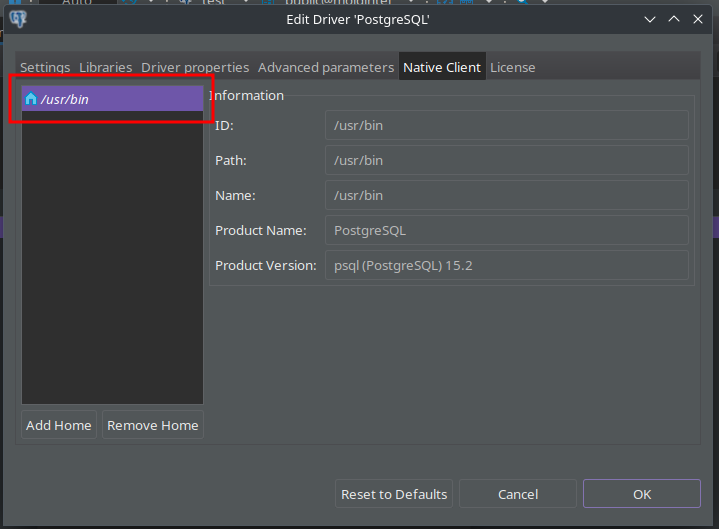Click the 'Path:' label
Image resolution: width=719 pixels, height=529 pixels.
tap(231, 160)
